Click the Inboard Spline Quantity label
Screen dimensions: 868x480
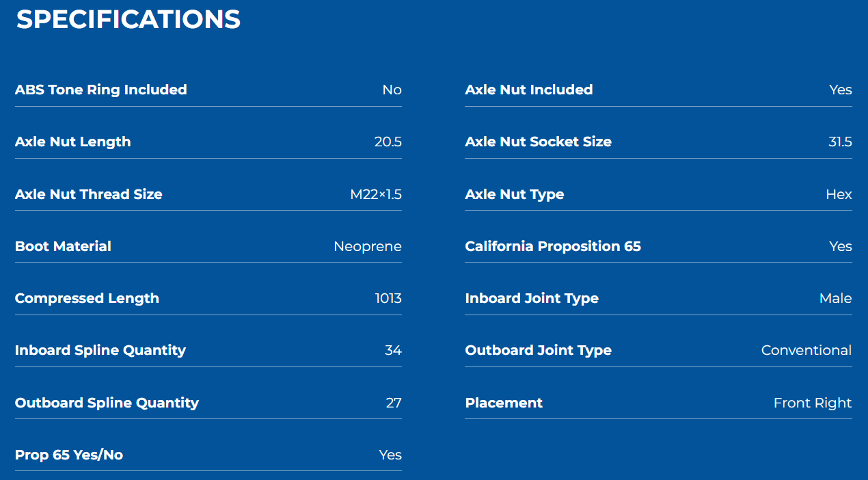coord(100,350)
